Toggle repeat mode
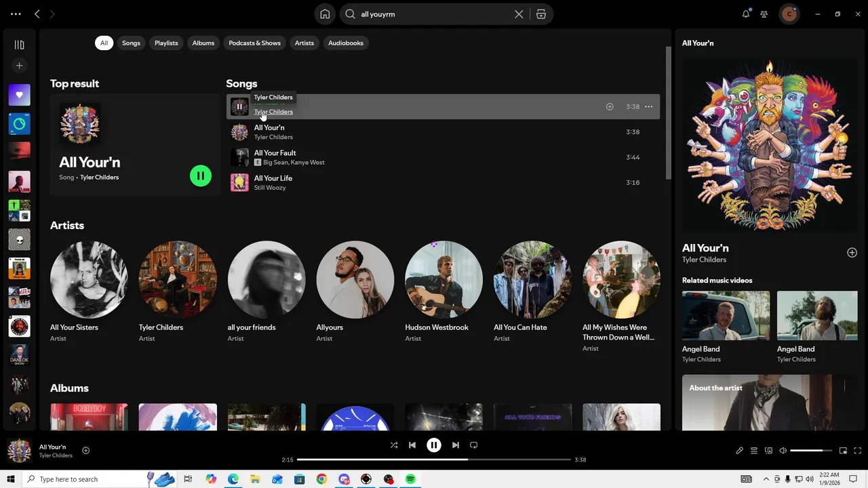868x488 pixels. point(474,445)
